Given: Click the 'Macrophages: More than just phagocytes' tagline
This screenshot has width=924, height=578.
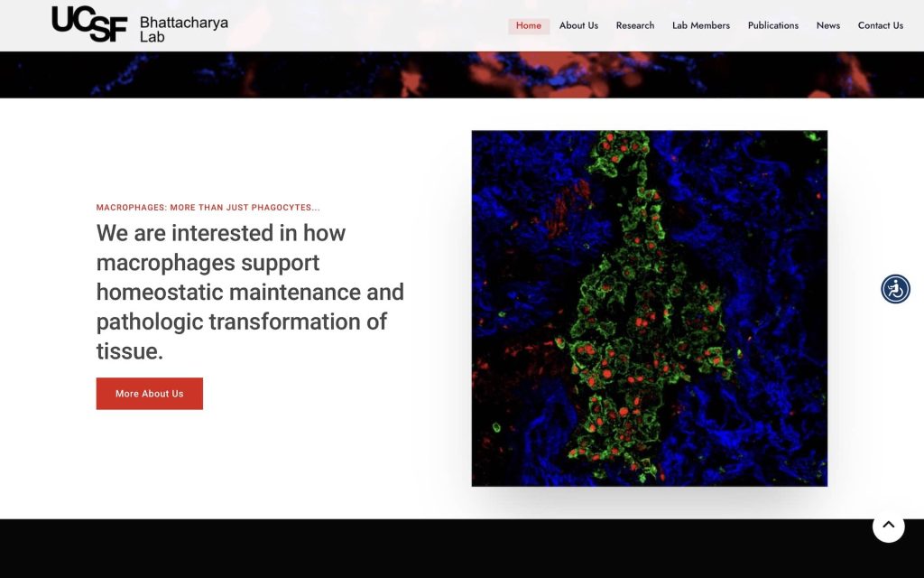Looking at the screenshot, I should point(208,208).
